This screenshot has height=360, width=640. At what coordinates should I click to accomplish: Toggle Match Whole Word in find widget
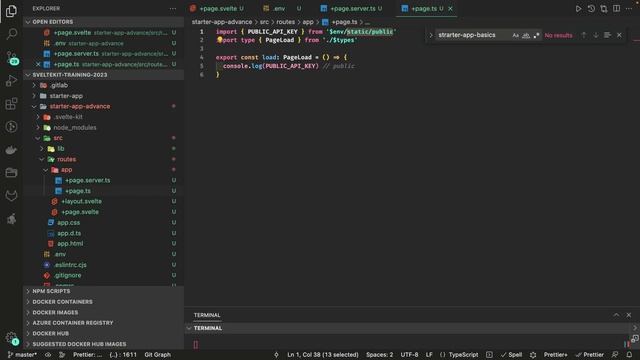(x=526, y=36)
